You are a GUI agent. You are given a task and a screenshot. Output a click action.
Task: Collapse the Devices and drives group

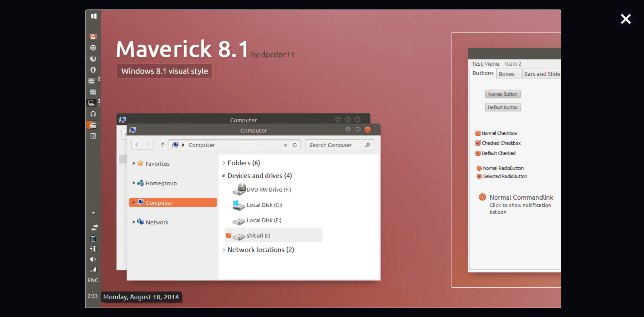[x=224, y=176]
